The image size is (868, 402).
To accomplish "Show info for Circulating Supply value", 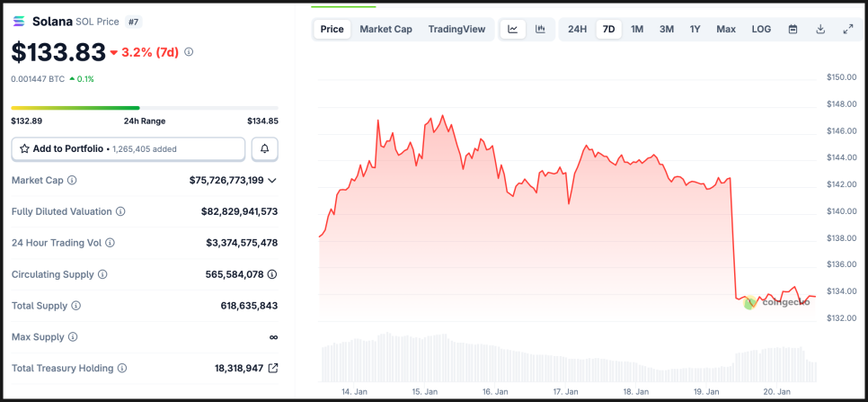I will click(271, 274).
